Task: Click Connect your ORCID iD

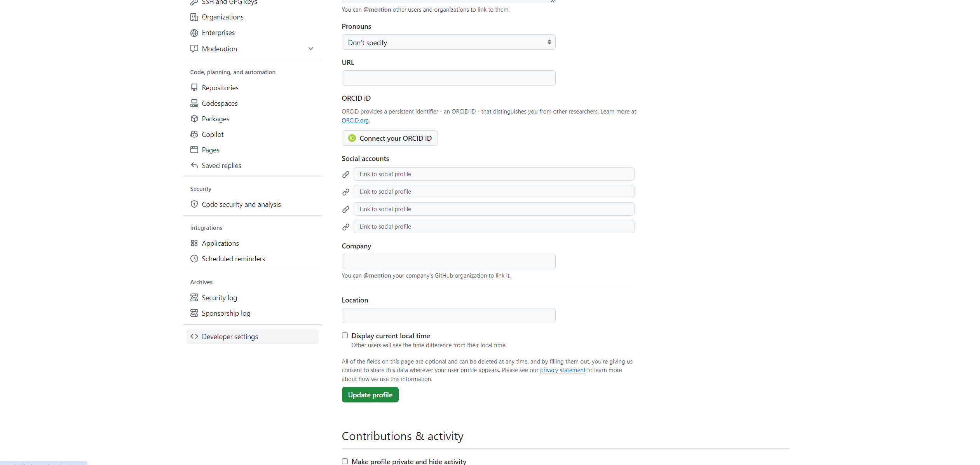Action: tap(390, 138)
